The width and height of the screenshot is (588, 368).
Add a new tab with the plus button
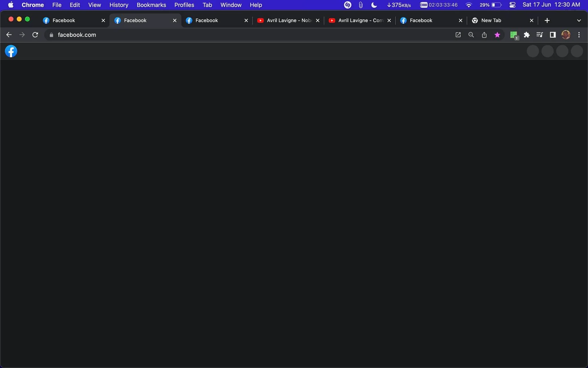point(547,20)
